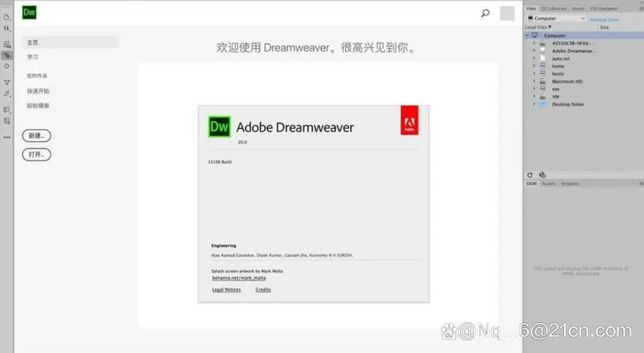Open the behance.net/mark_malta link
Viewport: 644px width, 353px height.
click(239, 278)
